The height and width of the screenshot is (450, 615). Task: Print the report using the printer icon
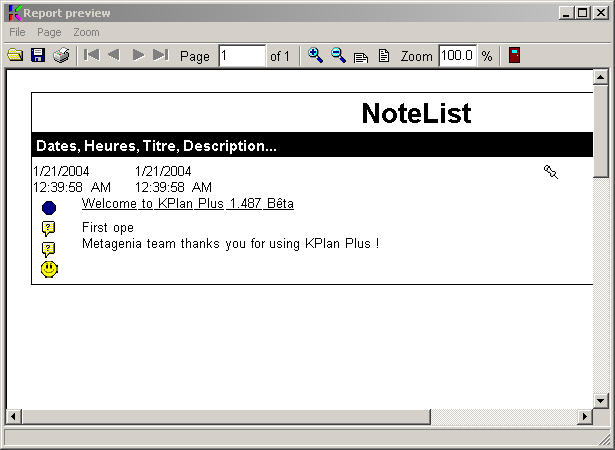pos(61,55)
